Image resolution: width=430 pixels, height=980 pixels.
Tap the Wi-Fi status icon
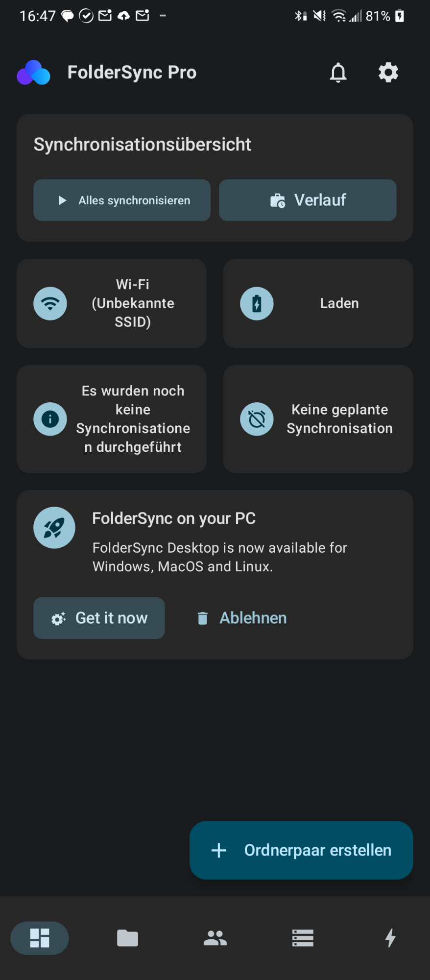tap(50, 303)
